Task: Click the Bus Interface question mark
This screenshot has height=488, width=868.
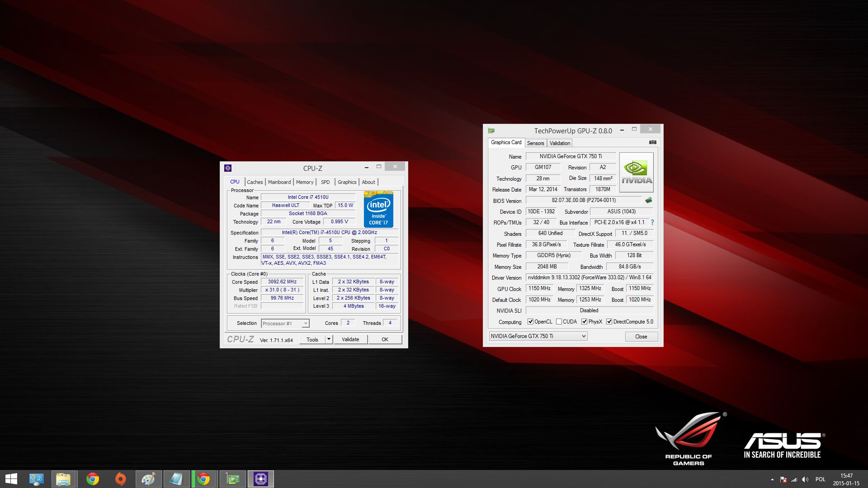Action: (x=652, y=222)
